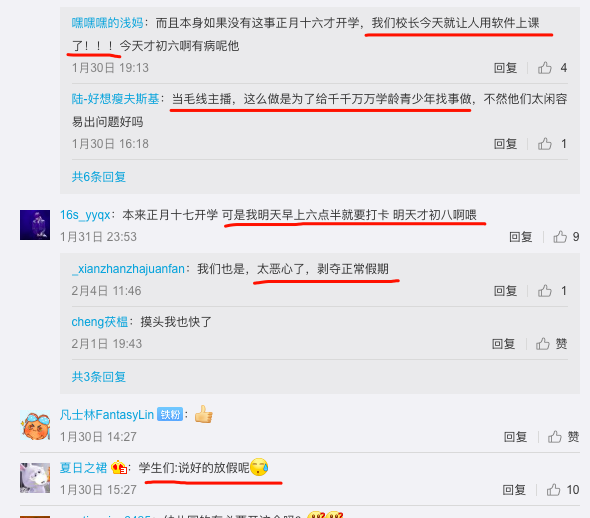Click 凡士林FantasyLin's cartoon avatar
The image size is (590, 518).
click(x=35, y=425)
